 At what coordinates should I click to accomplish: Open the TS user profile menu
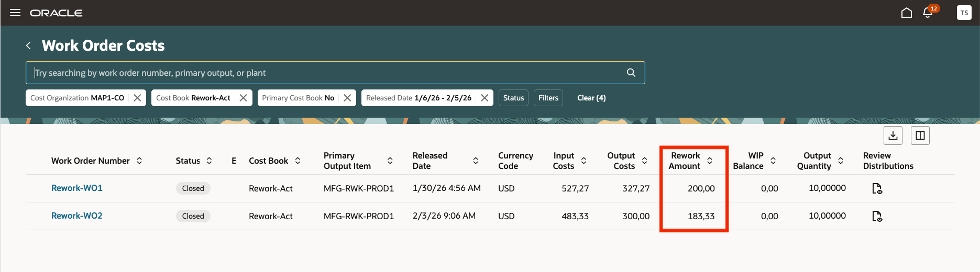pyautogui.click(x=964, y=13)
